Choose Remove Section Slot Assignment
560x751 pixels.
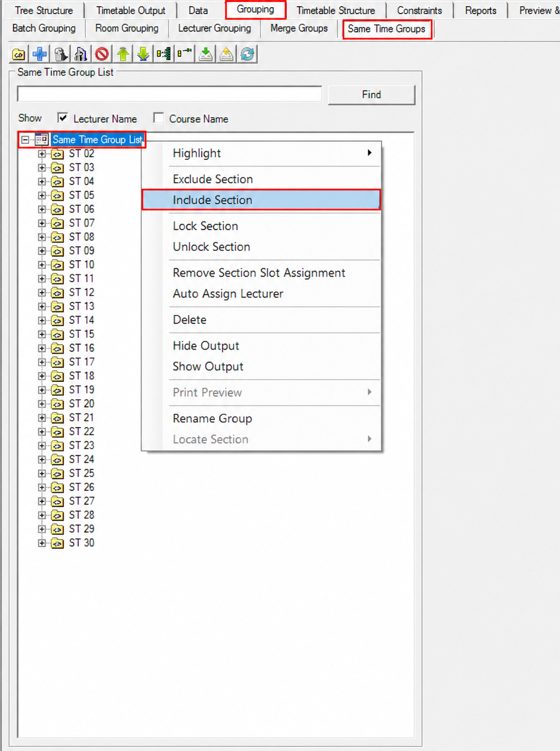pos(261,273)
